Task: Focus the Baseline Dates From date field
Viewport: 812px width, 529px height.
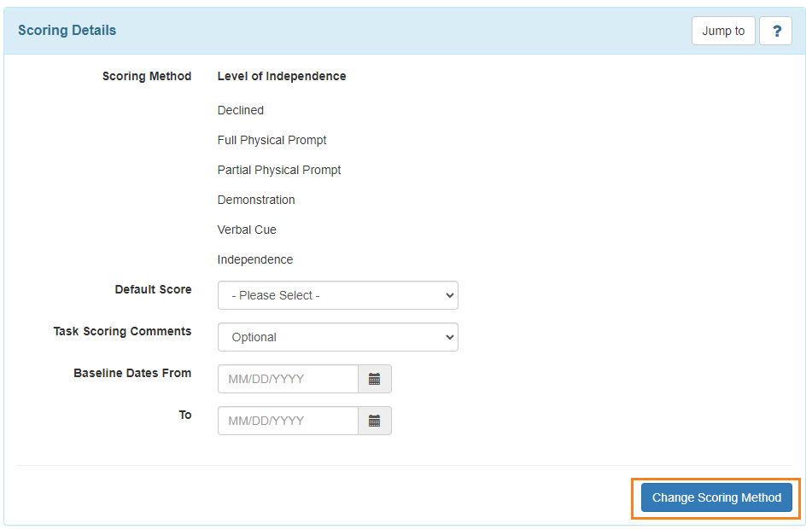Action: 288,379
